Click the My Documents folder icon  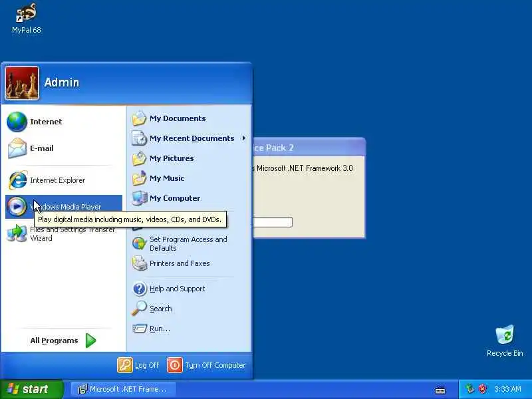point(139,118)
